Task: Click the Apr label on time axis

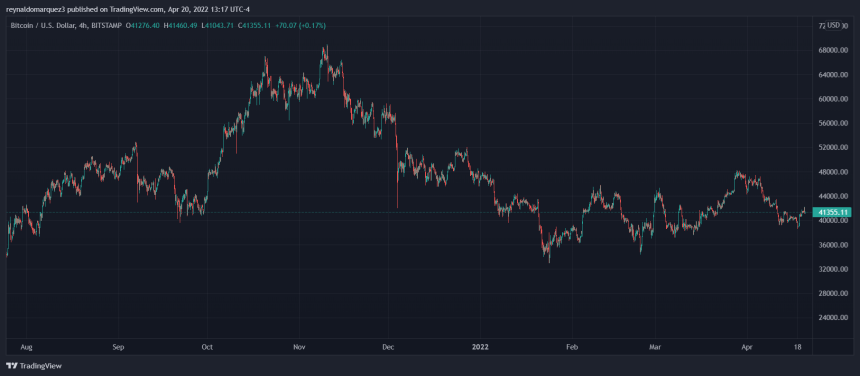Action: (x=746, y=347)
